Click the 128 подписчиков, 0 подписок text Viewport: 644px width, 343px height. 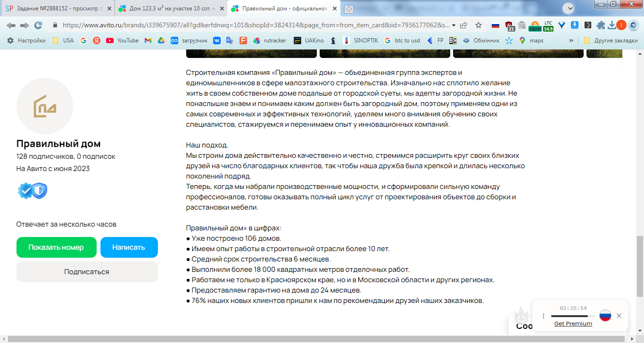pos(66,156)
